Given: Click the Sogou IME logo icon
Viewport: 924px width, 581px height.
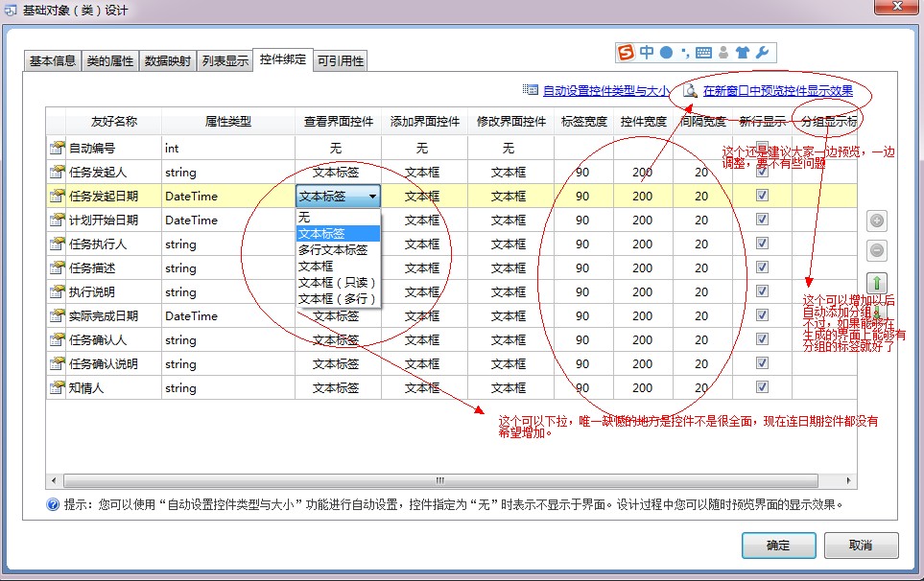Looking at the screenshot, I should click(626, 52).
